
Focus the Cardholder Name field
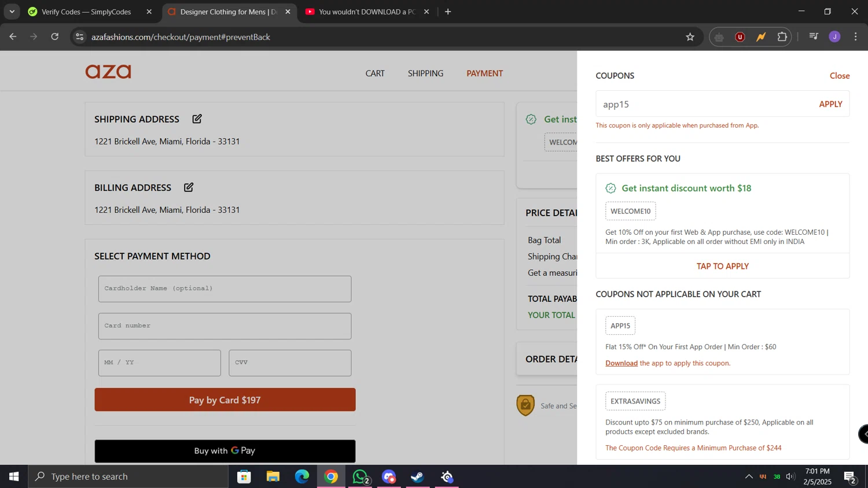(225, 289)
